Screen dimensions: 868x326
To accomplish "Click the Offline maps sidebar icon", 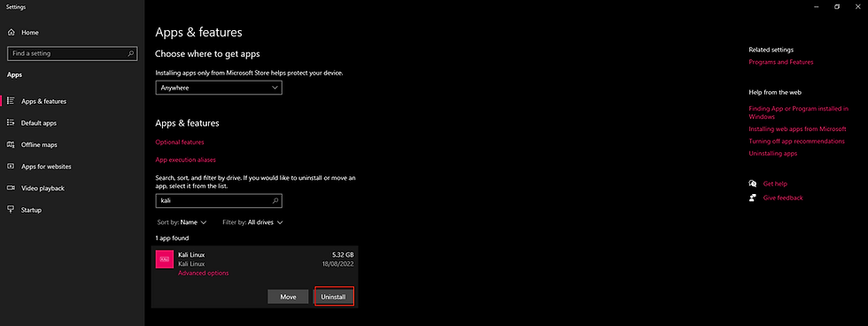I will 11,144.
